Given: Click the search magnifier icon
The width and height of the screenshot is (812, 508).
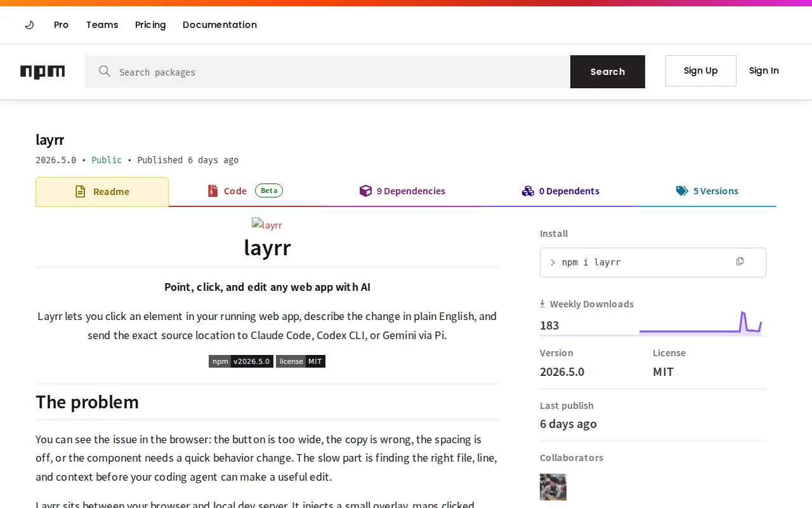Looking at the screenshot, I should [x=105, y=71].
